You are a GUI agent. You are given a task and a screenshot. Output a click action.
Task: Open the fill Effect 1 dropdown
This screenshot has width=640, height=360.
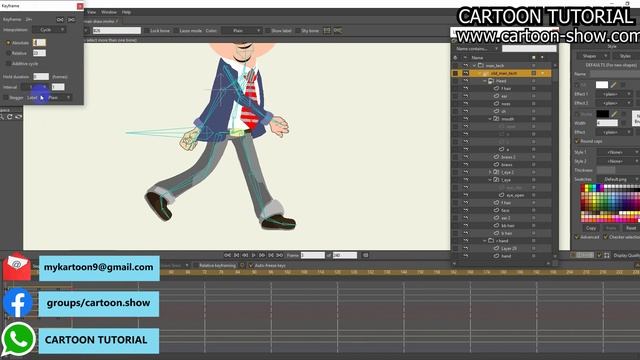[614, 94]
